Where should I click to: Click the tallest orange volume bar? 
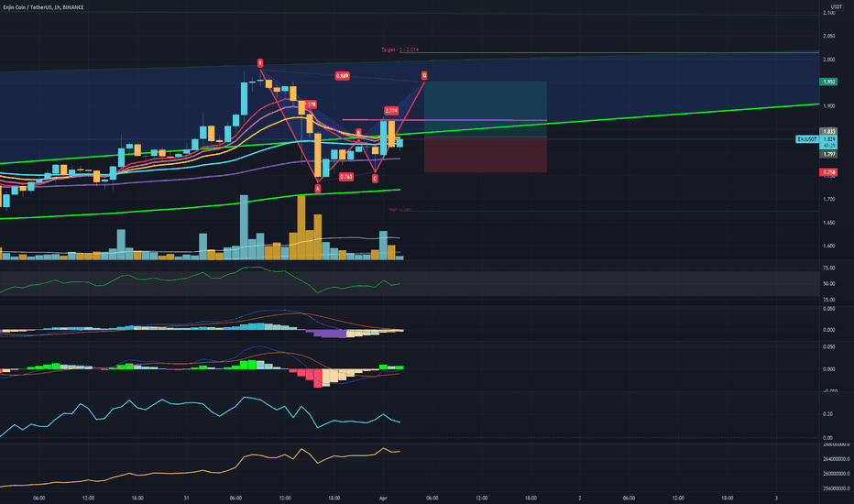[301, 227]
